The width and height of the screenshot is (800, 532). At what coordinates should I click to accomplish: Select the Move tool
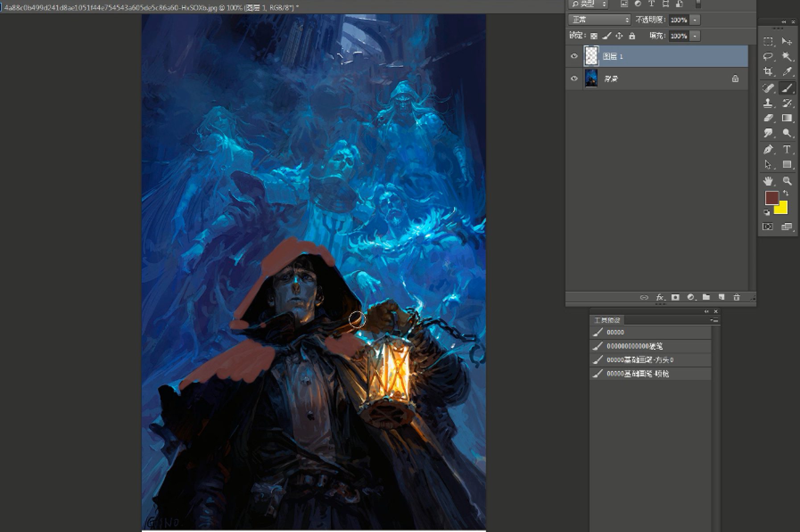[x=787, y=42]
